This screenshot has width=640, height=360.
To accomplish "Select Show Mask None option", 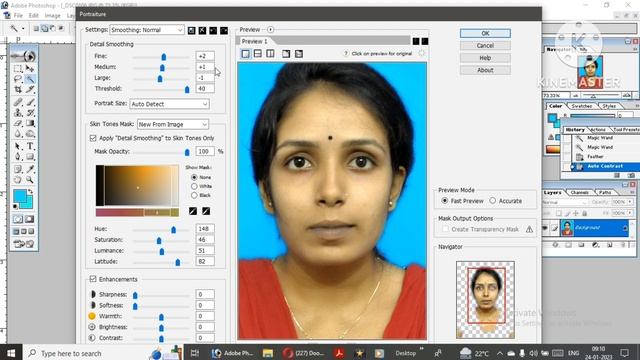I will [x=194, y=177].
